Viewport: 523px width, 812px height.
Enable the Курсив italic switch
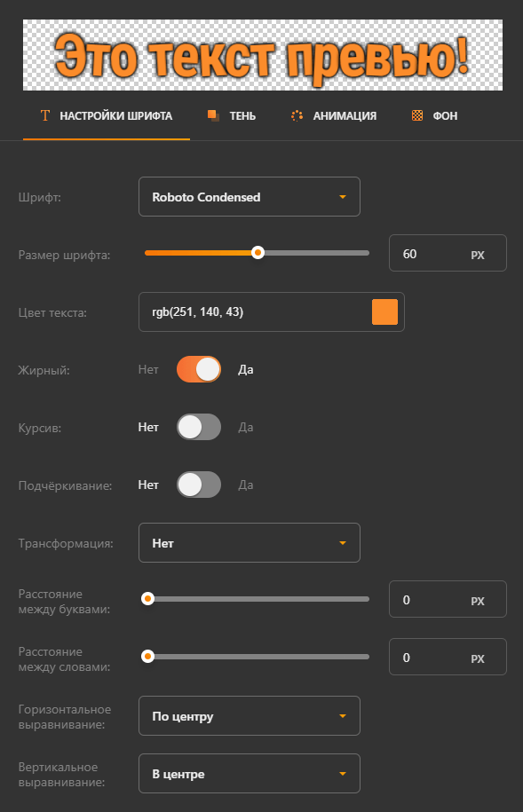[199, 427]
